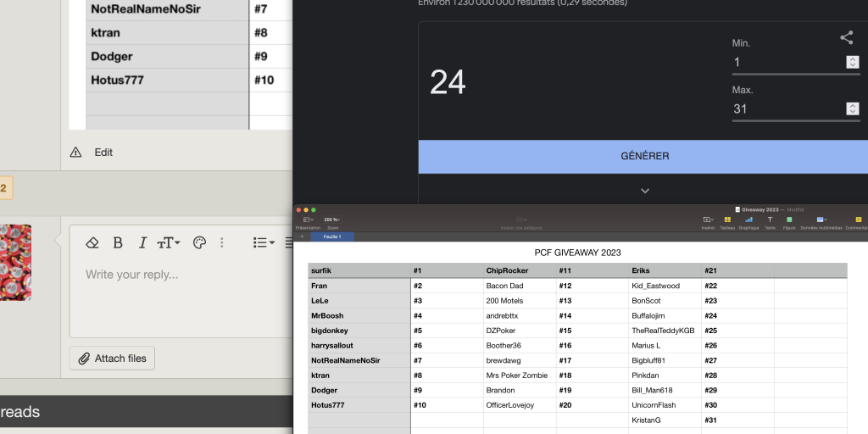Click the three-dot more options icon
Viewport: 868px width, 434px height.
(222, 242)
